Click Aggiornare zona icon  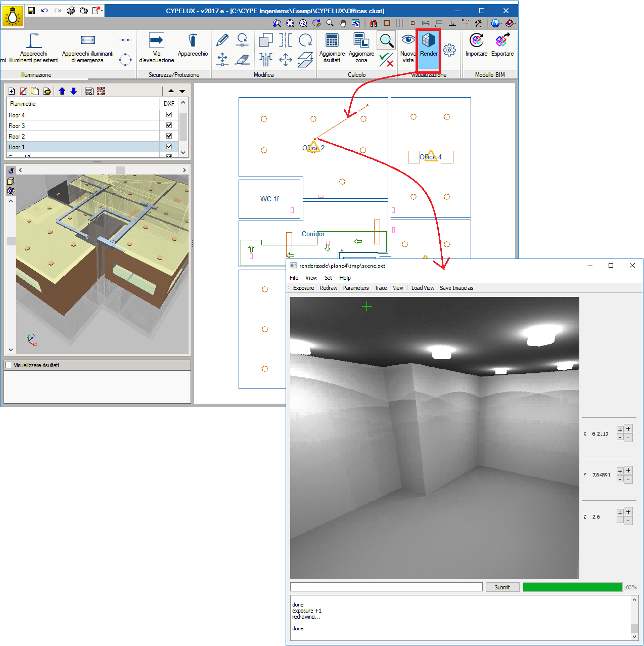(361, 48)
